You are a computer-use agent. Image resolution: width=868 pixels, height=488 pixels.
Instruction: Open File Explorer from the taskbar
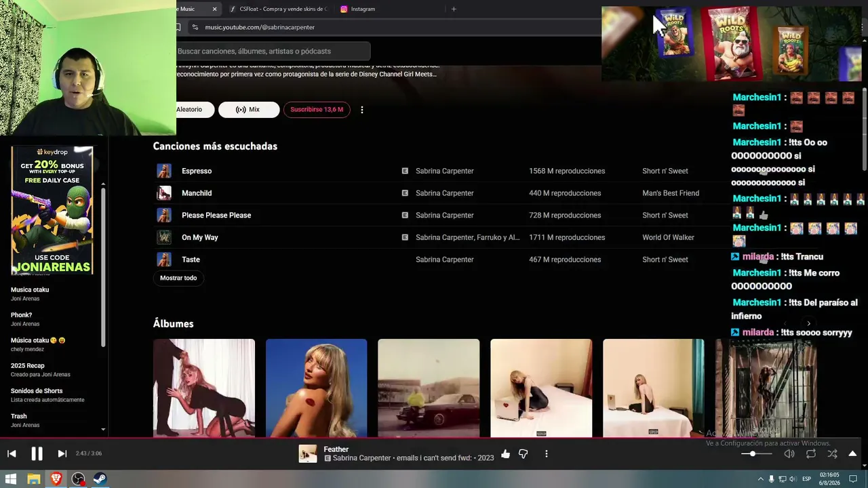[33, 479]
